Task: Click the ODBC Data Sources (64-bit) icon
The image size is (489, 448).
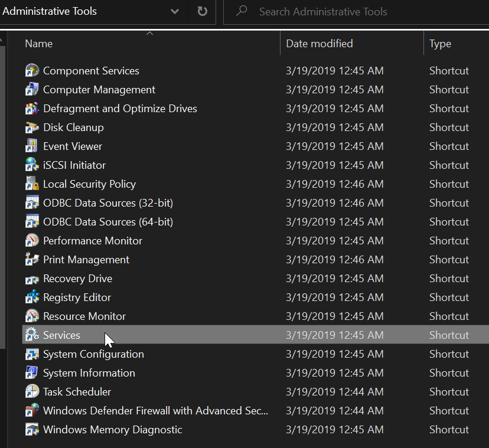Action: (x=32, y=222)
